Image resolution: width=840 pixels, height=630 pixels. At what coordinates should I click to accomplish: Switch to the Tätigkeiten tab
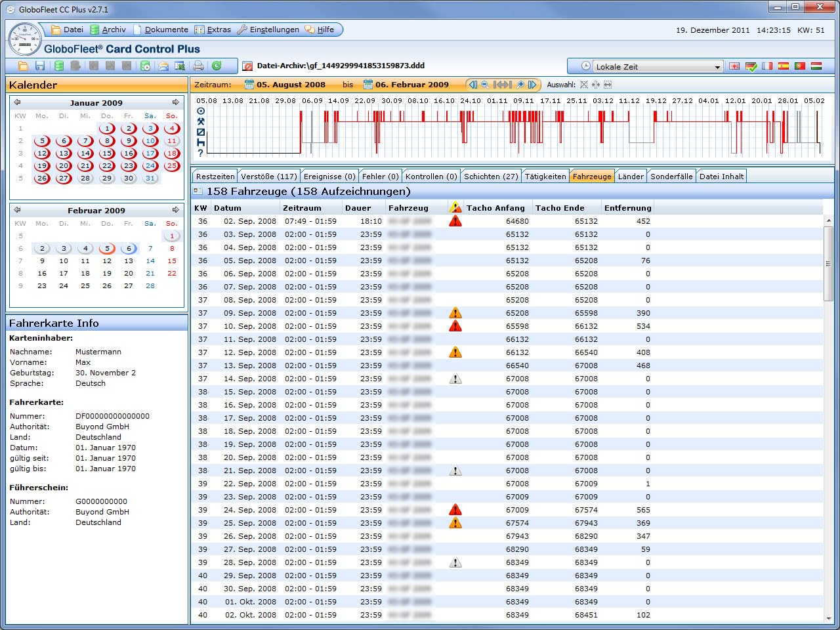pos(545,177)
